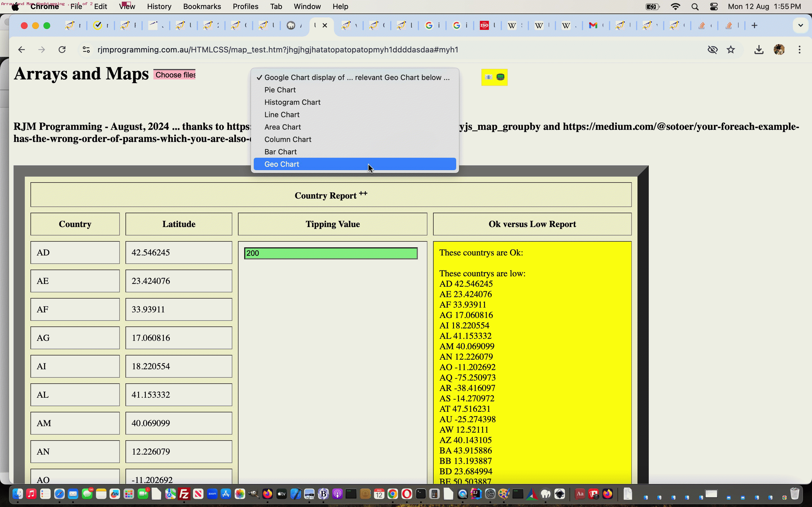Click the back navigation arrow

pyautogui.click(x=21, y=50)
